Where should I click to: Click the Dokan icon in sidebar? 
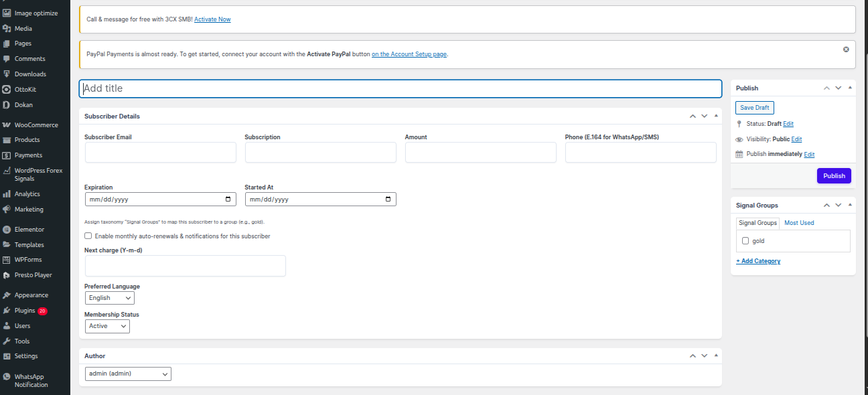7,105
